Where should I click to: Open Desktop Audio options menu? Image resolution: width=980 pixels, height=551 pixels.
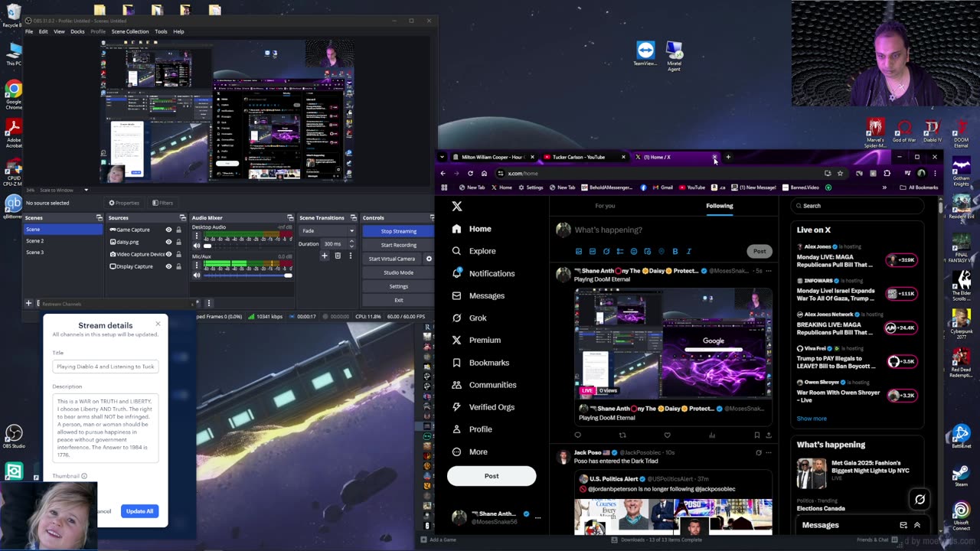pyautogui.click(x=197, y=236)
